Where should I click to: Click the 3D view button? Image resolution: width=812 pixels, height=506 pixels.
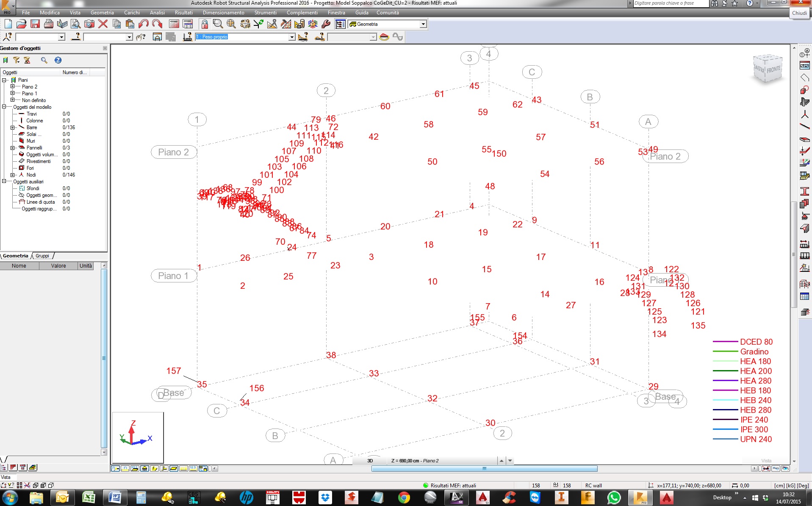pos(370,461)
